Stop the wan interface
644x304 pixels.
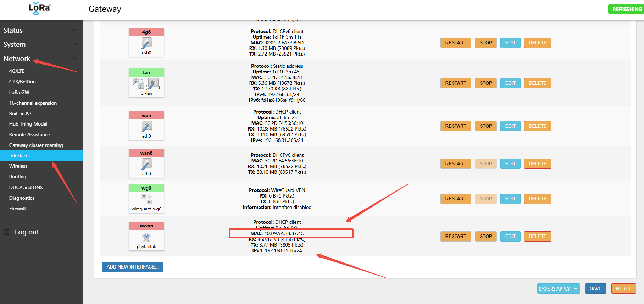tap(485, 126)
